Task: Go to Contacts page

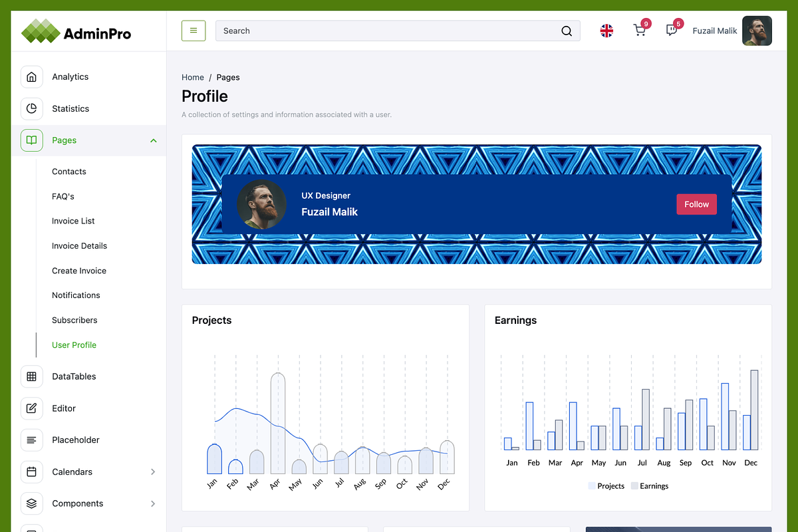Action: pyautogui.click(x=69, y=172)
